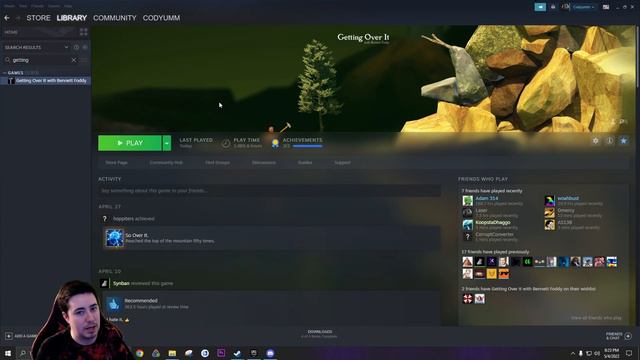This screenshot has height=360, width=640.
Task: Open friend Adam 314's avatar
Action: point(467,200)
